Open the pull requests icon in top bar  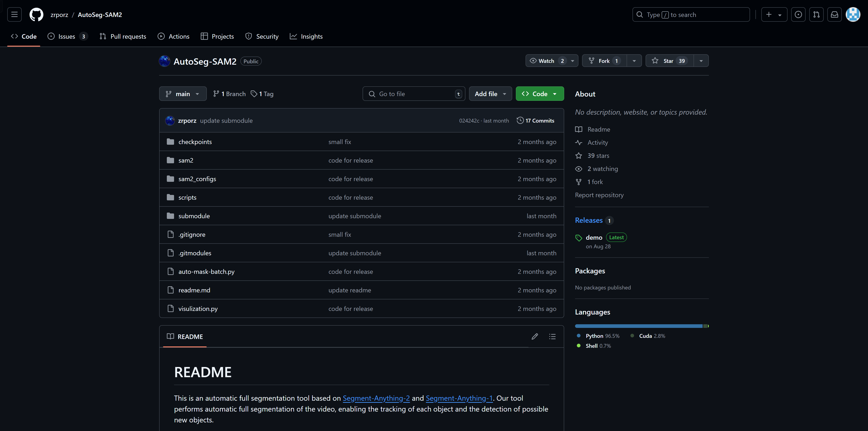tap(816, 14)
